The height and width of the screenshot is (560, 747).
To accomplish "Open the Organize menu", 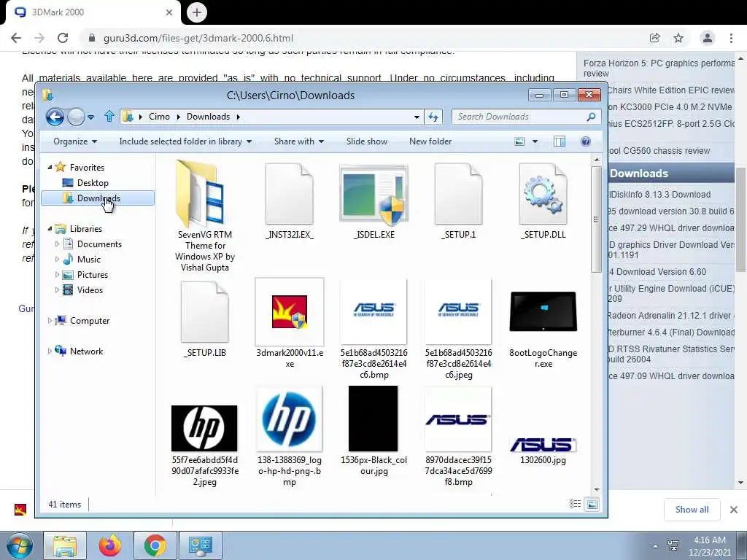I will coord(75,141).
